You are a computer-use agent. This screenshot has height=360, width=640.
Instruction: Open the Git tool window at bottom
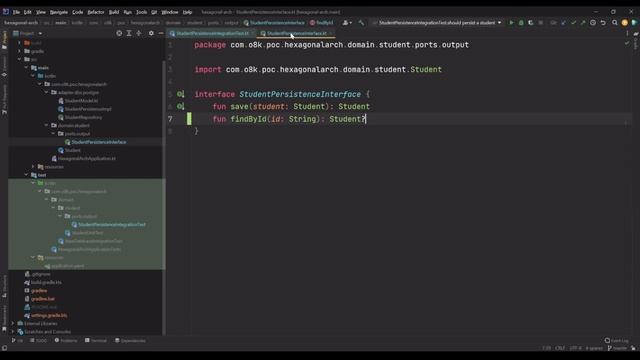click(x=17, y=340)
